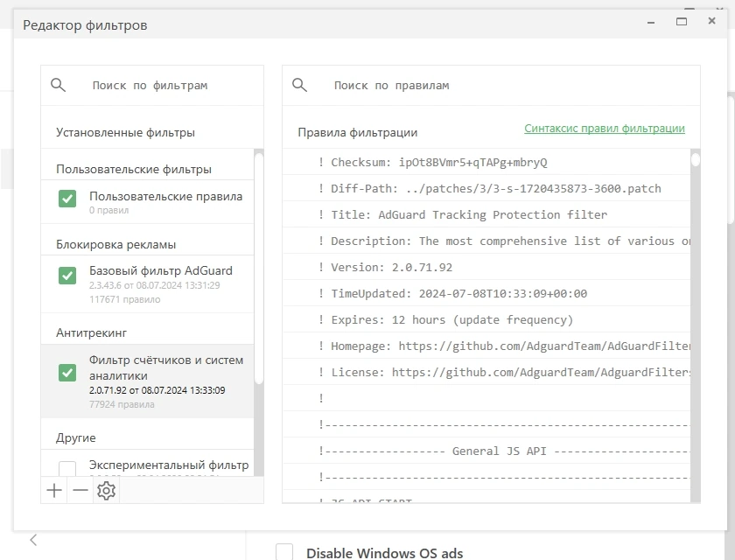Click the rules search magnifier icon
735x560 pixels.
pyautogui.click(x=299, y=85)
